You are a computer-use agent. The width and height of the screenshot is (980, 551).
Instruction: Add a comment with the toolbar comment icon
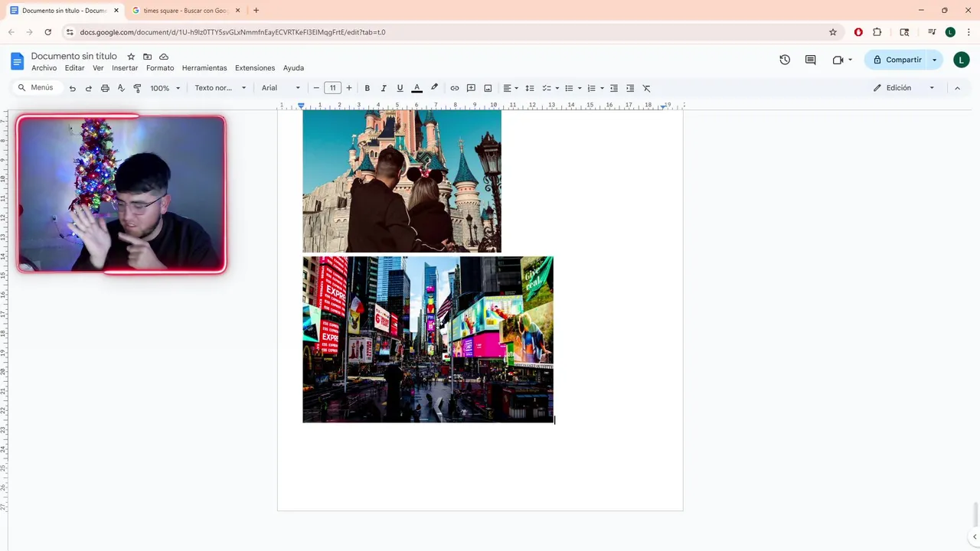471,88
